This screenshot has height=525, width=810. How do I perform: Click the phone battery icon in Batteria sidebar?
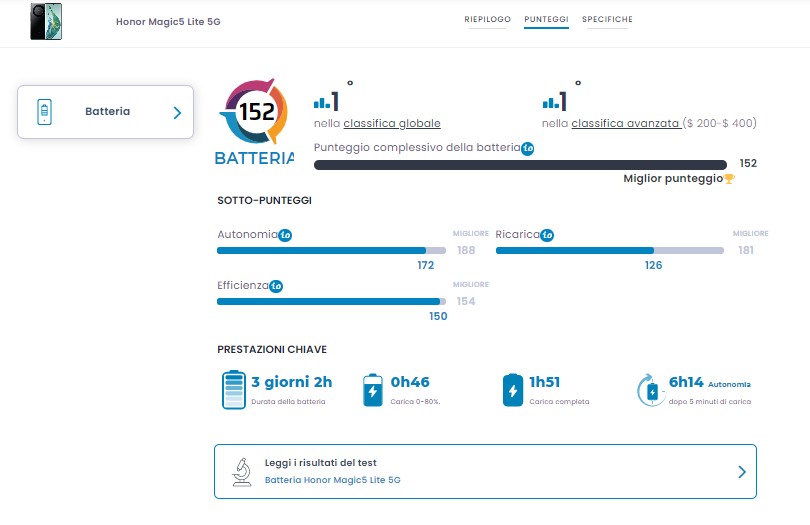pyautogui.click(x=44, y=112)
